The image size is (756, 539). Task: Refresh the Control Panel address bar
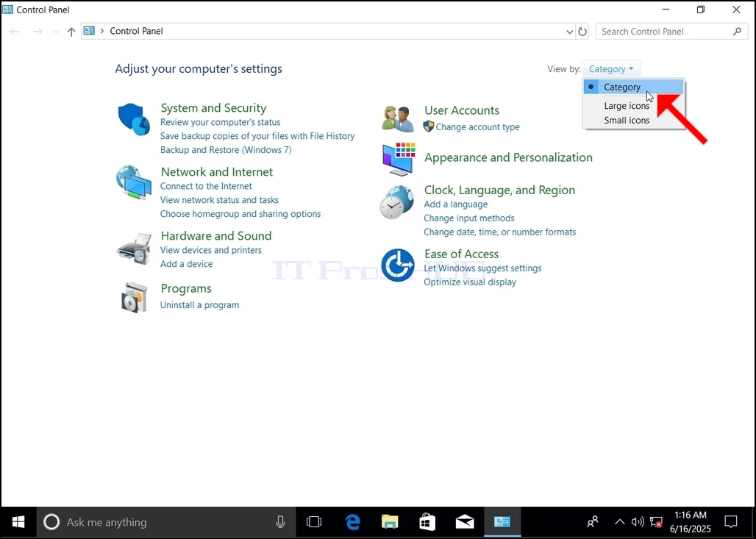pos(582,32)
